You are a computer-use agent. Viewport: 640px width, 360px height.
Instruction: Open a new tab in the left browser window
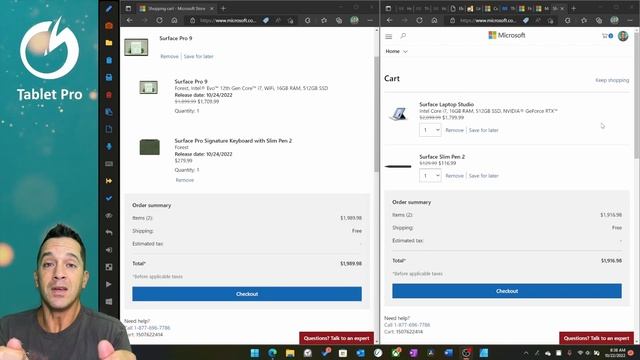[223, 8]
